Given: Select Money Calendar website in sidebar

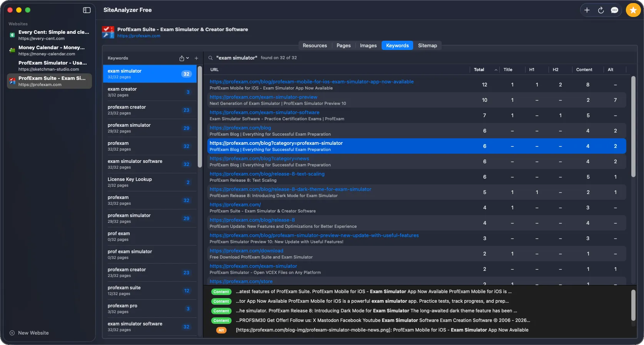Looking at the screenshot, I should pos(49,50).
